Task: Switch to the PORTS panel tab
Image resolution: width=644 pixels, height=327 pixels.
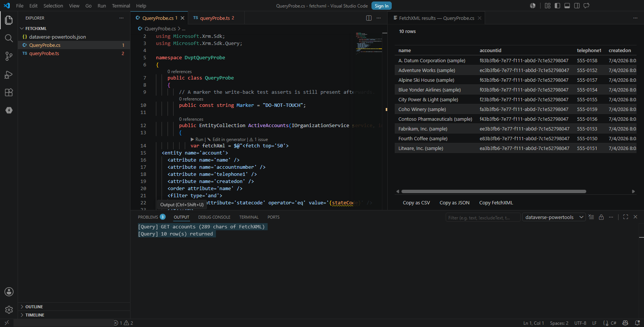Action: click(274, 217)
